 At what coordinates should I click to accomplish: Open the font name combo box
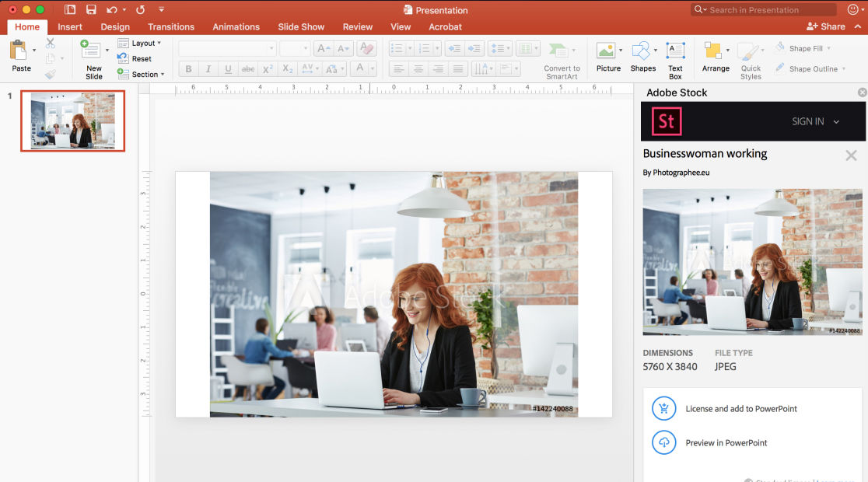click(227, 49)
